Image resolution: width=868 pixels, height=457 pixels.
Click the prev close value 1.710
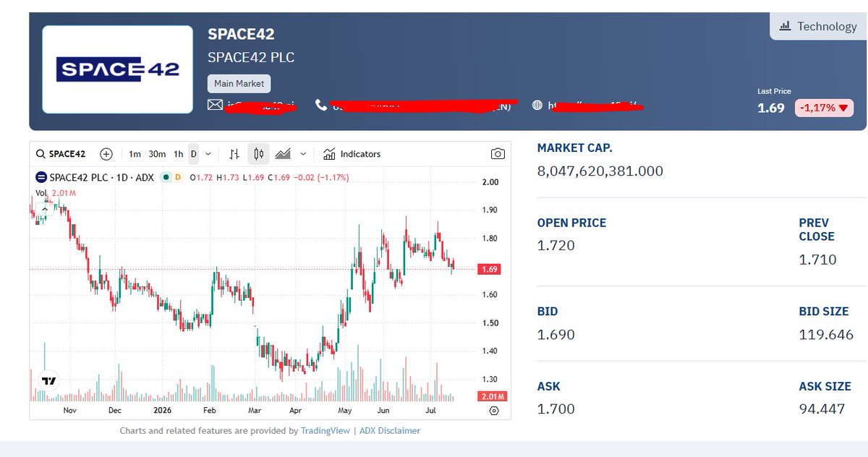(x=817, y=260)
